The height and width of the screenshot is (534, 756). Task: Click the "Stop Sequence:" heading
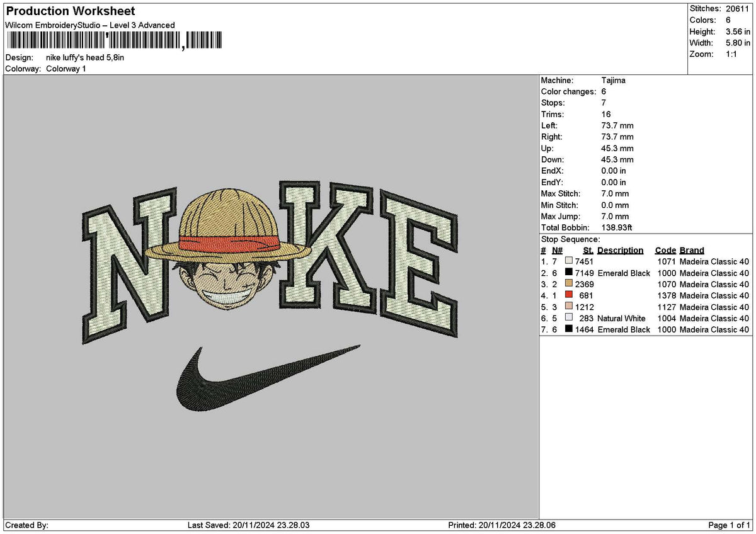point(571,239)
